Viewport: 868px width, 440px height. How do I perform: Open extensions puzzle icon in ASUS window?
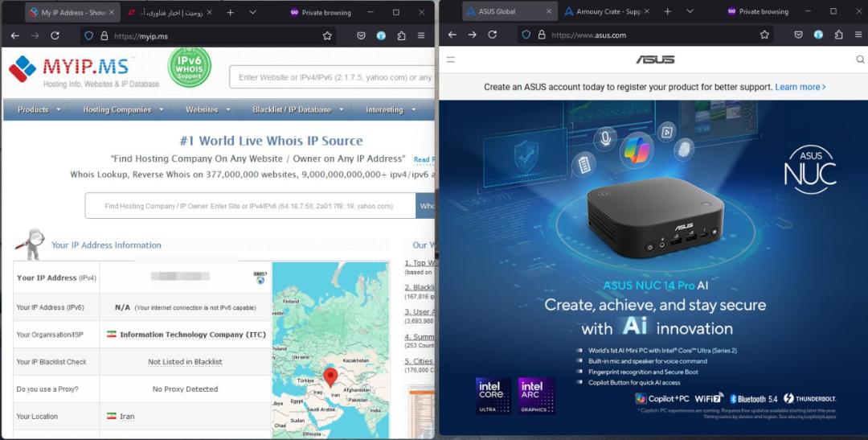coord(838,35)
